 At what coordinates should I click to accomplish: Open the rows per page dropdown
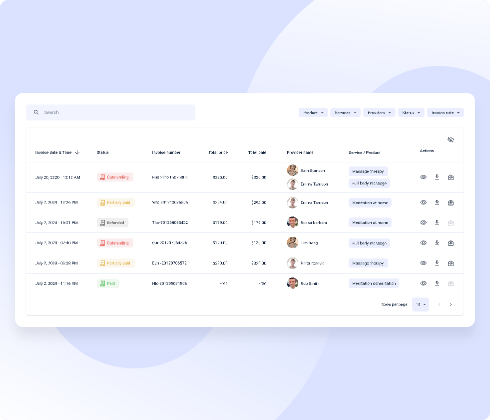[x=420, y=304]
